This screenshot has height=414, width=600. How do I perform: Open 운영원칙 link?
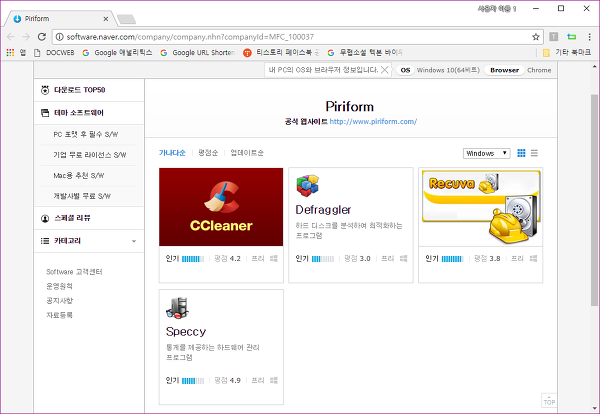click(59, 286)
